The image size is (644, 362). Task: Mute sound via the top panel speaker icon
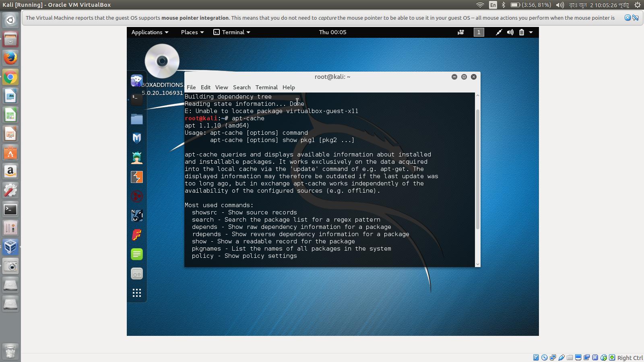(510, 32)
